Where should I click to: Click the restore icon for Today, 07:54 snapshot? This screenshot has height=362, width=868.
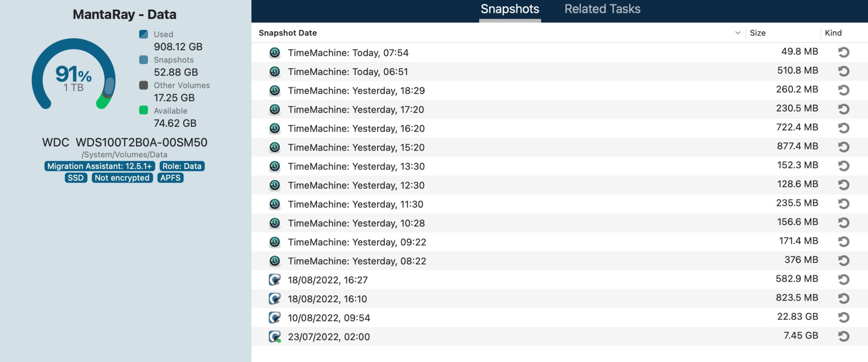point(843,52)
